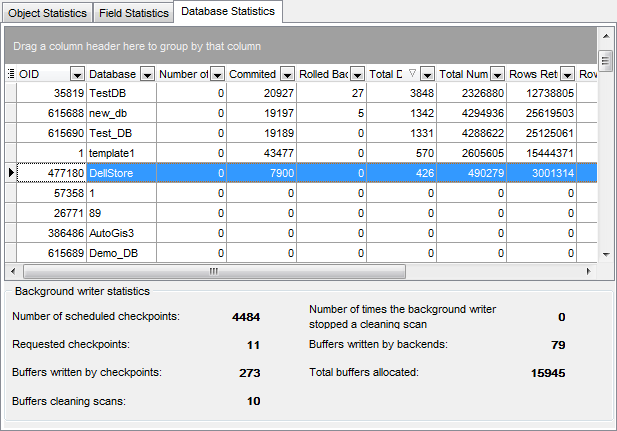This screenshot has height=431, width=617.
Task: Select the Database Statistics tab
Action: pyautogui.click(x=229, y=12)
